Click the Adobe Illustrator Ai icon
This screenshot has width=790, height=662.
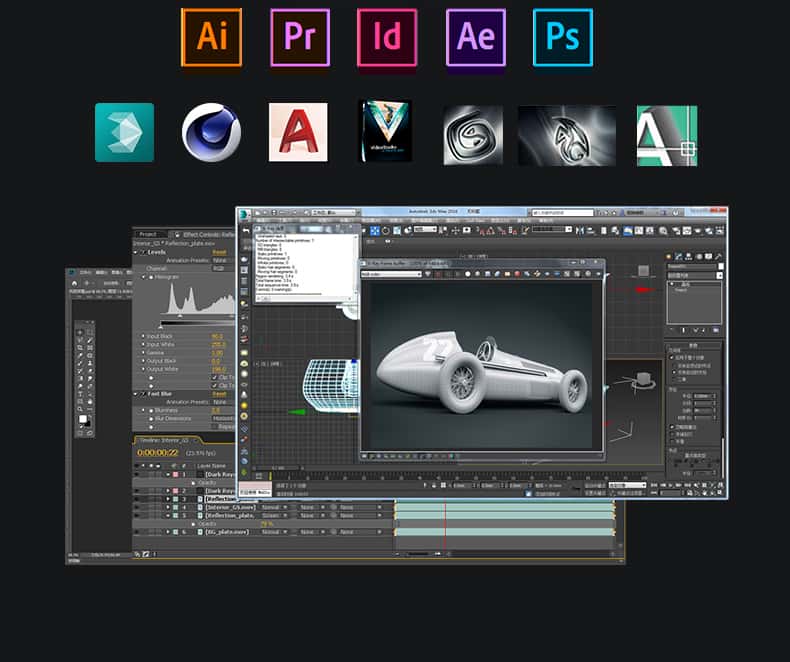(211, 37)
